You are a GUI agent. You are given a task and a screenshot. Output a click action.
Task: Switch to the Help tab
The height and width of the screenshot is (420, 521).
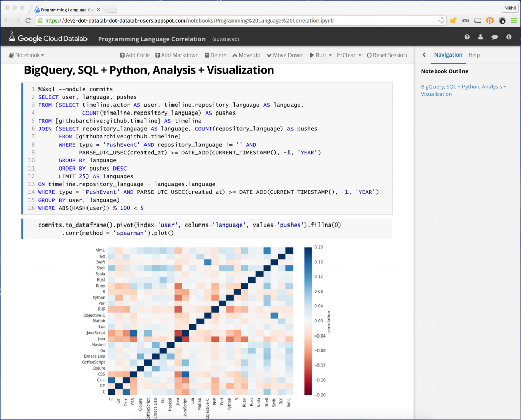click(x=474, y=55)
